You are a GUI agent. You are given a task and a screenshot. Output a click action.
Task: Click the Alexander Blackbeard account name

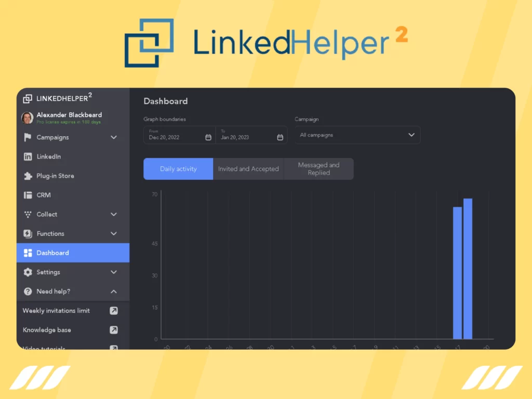(x=69, y=115)
